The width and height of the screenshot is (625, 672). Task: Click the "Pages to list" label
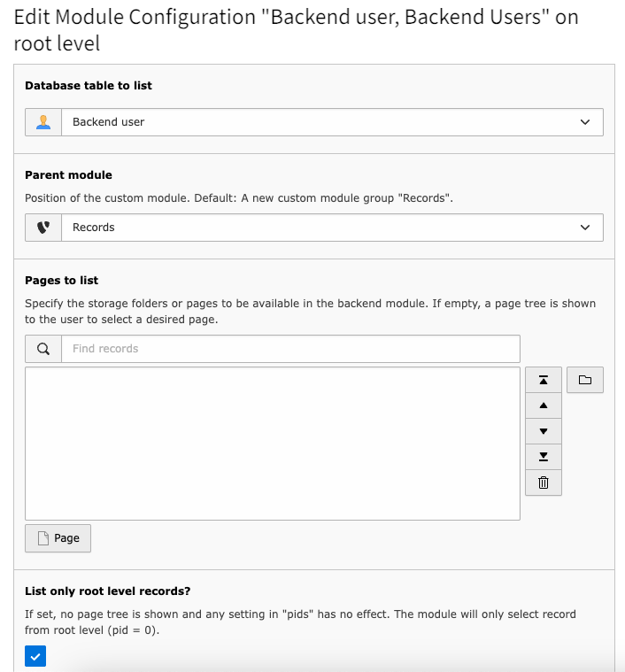coord(62,281)
